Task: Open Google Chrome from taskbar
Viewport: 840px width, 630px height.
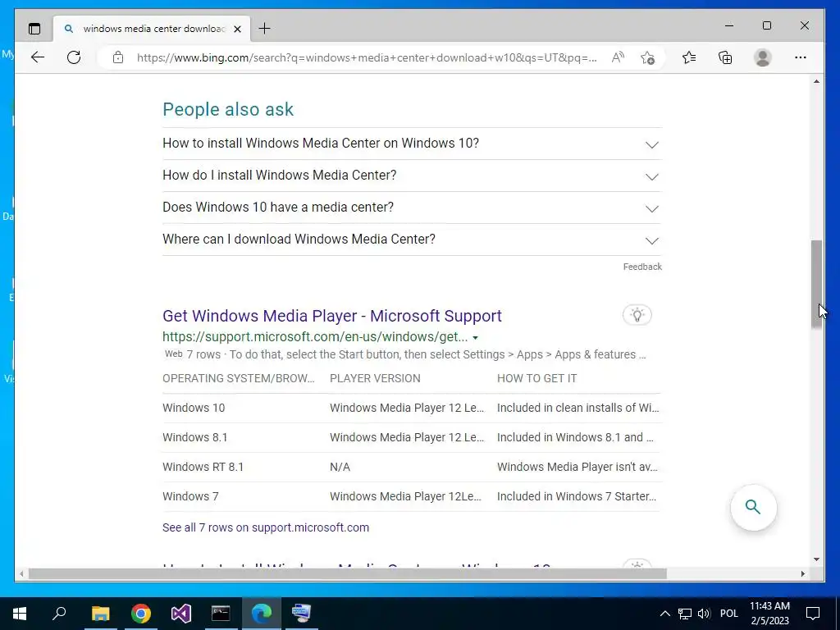Action: (141, 614)
